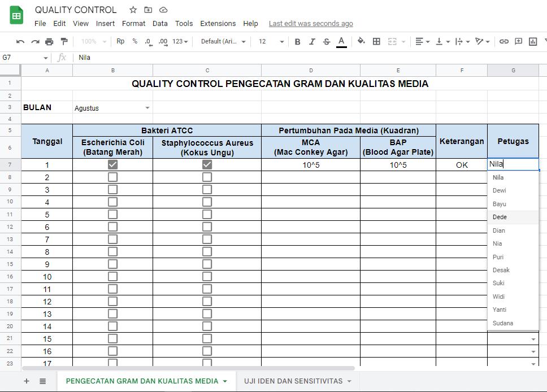Image resolution: width=547 pixels, height=392 pixels.
Task: Open Last edit was seconds ago link
Action: tap(311, 23)
